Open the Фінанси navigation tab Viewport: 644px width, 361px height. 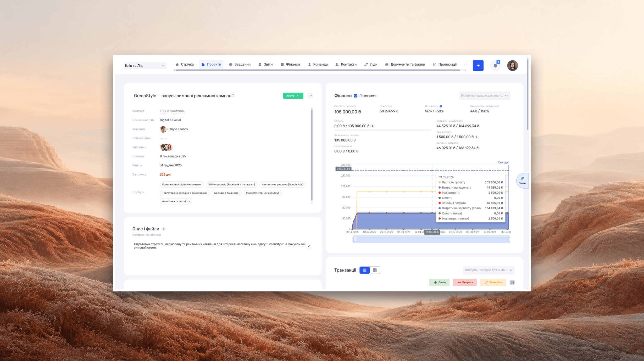290,64
